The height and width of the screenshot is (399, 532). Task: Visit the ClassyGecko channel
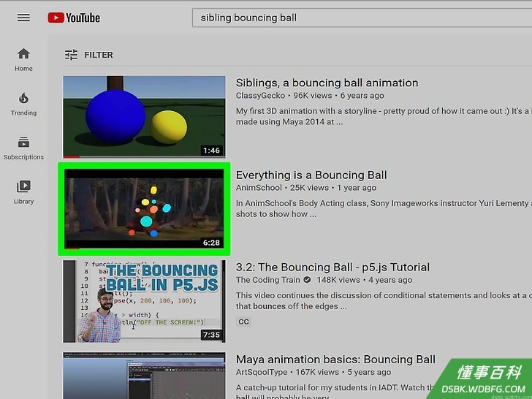[x=261, y=96]
